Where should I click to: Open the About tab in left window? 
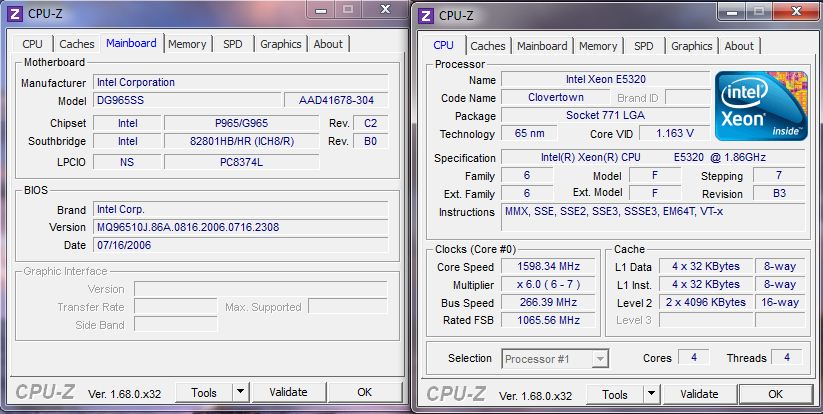coord(328,44)
